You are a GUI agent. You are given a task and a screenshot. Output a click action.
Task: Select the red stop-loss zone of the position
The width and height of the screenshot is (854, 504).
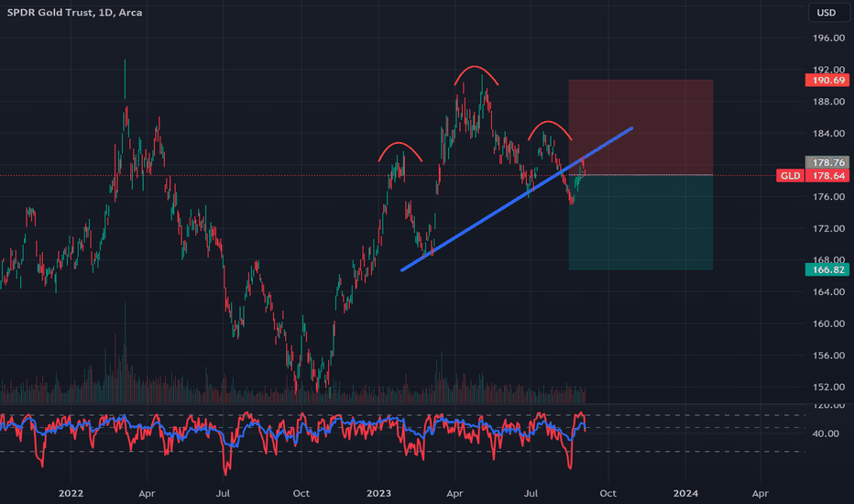tap(640, 127)
